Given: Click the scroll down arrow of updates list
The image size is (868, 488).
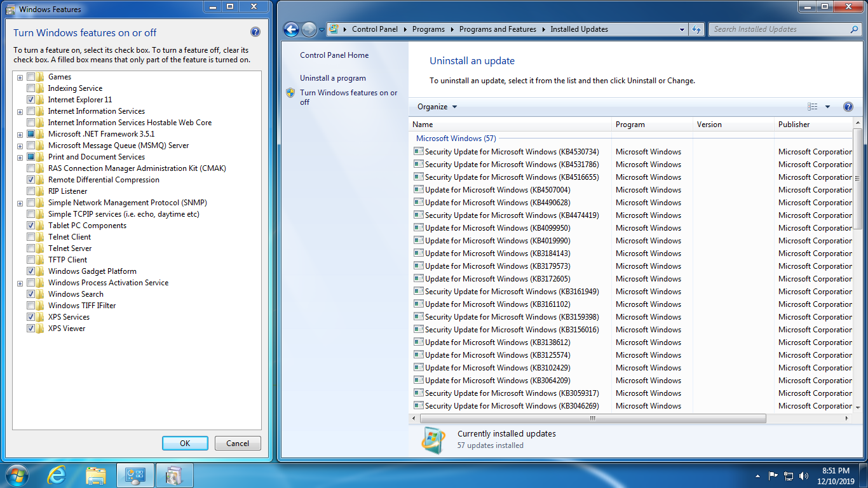Looking at the screenshot, I should point(858,407).
